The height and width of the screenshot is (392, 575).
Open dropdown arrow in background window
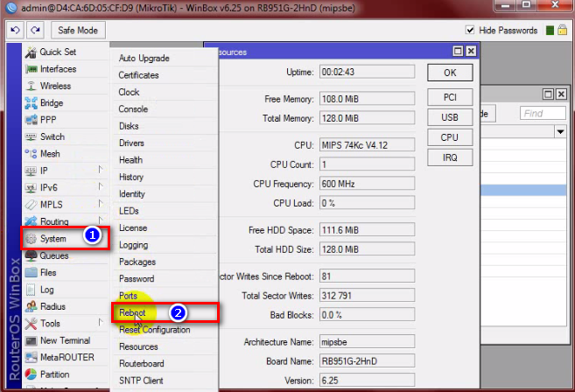(x=560, y=131)
